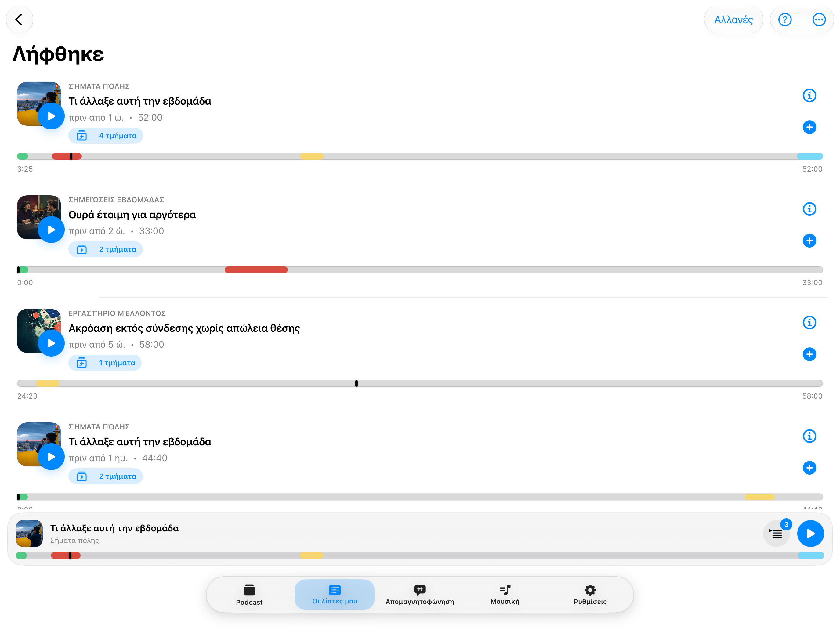This screenshot has width=840, height=630.
Task: Go back with the chevron button
Action: click(x=19, y=19)
